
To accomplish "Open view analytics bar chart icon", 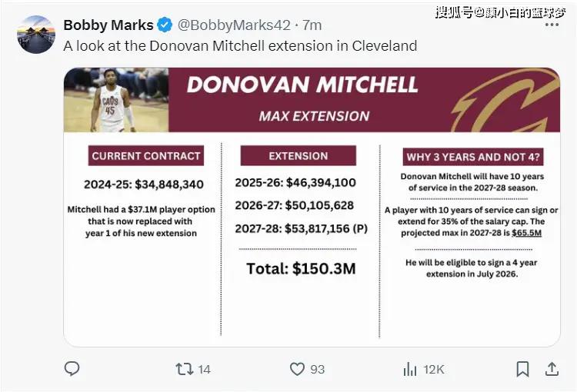I will pyautogui.click(x=410, y=370).
